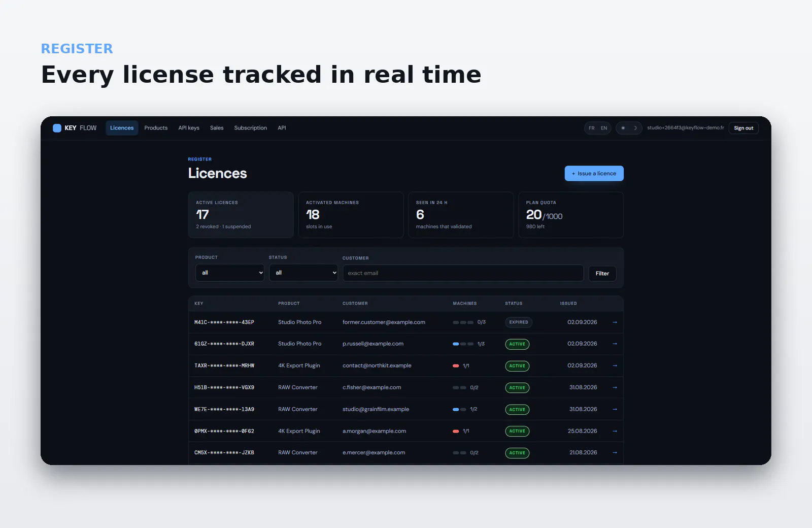Viewport: 812px width, 528px height.
Task: Click customer a.morgan@example.com
Action: [374, 431]
